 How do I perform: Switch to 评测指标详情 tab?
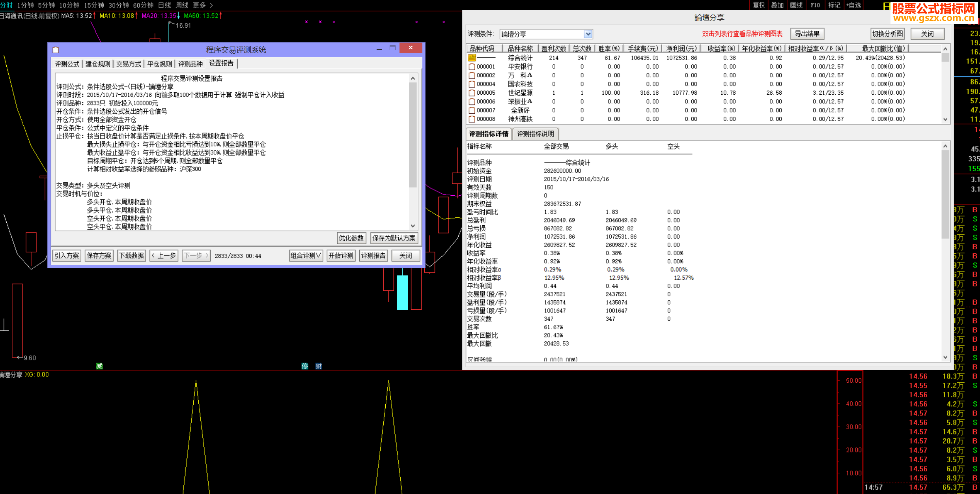pyautogui.click(x=489, y=134)
